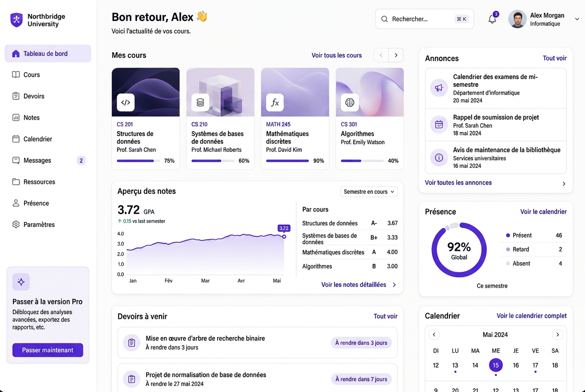This screenshot has width=585, height=392.
Task: Click the À rendre dans 7 jours badge
Action: pos(361,379)
